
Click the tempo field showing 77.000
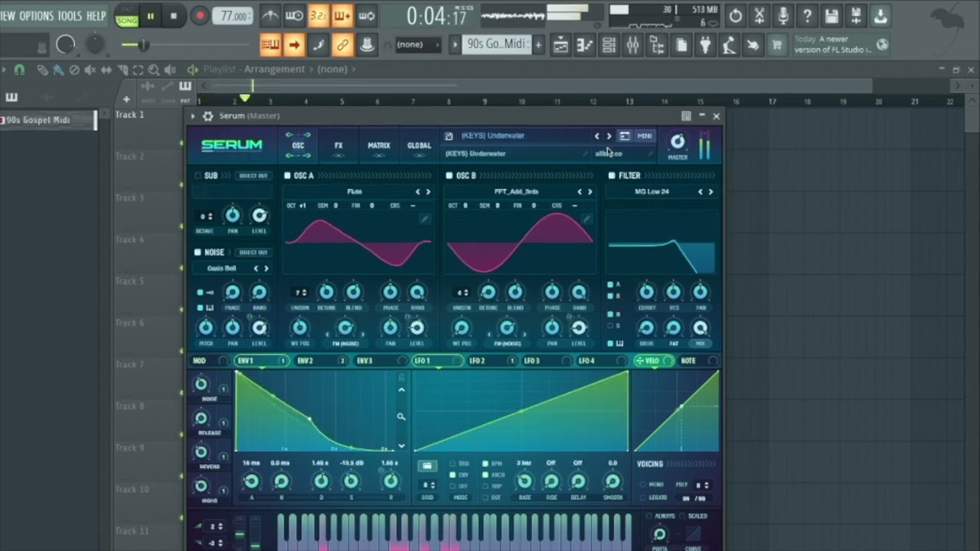pyautogui.click(x=232, y=16)
